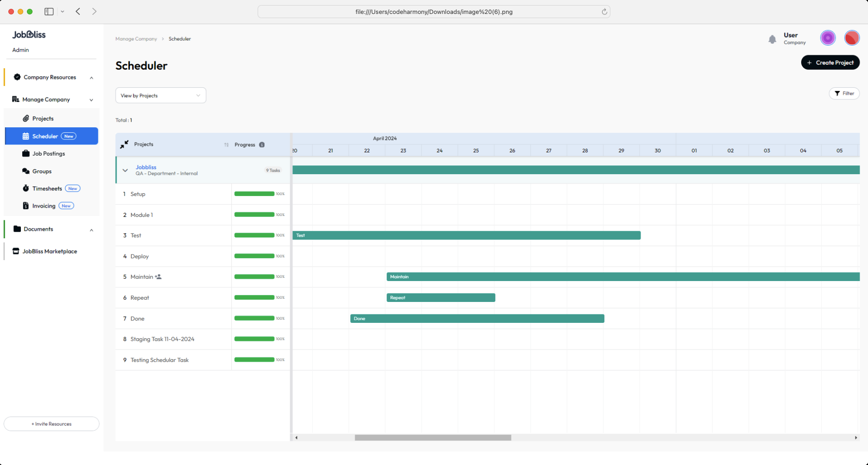
Task: Open the Filter button
Action: pyautogui.click(x=844, y=93)
